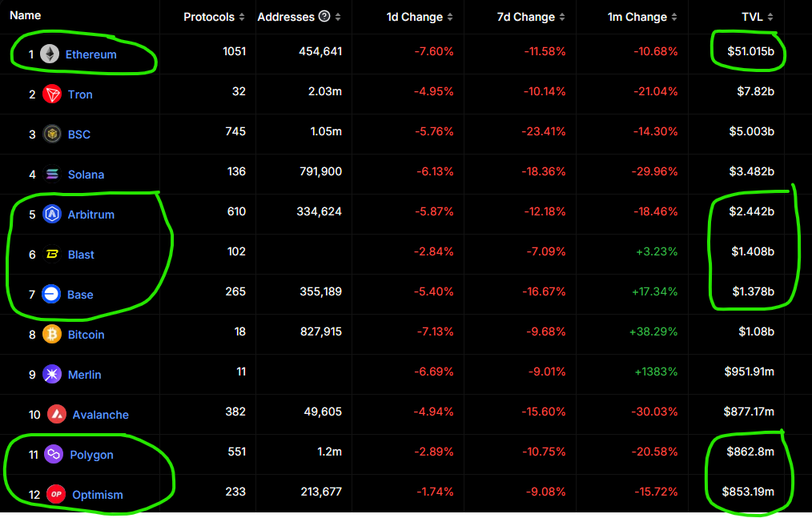The width and height of the screenshot is (812, 518).
Task: Click BSC 7d change -23.41%
Action: (543, 131)
